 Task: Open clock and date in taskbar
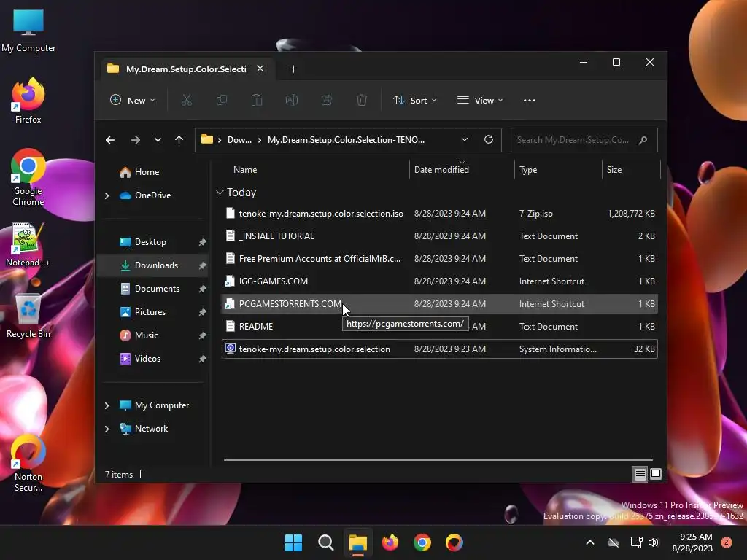click(x=692, y=542)
